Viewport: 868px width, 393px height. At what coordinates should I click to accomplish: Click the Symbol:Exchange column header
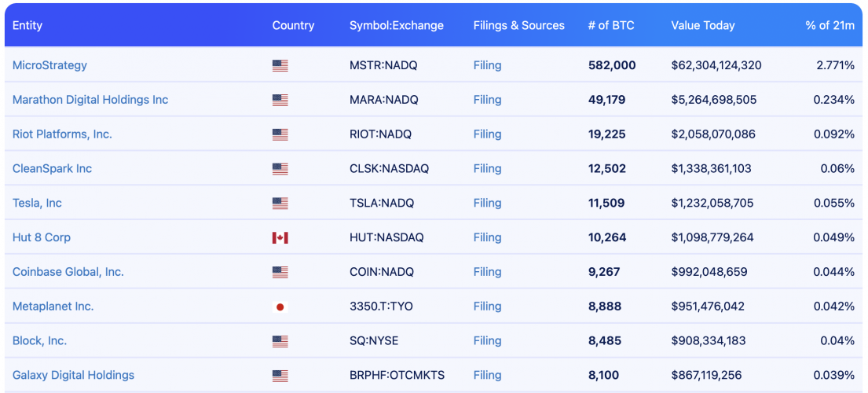point(397,25)
